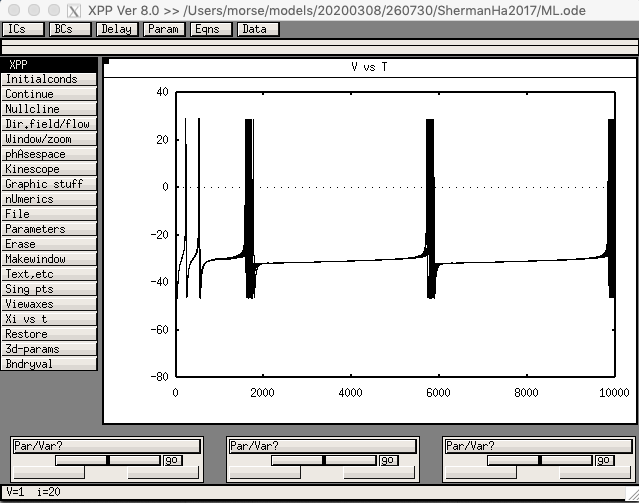Viewport: 639px width, 503px height.
Task: Click the 'V=1 i=20' status line
Action: tap(33, 492)
